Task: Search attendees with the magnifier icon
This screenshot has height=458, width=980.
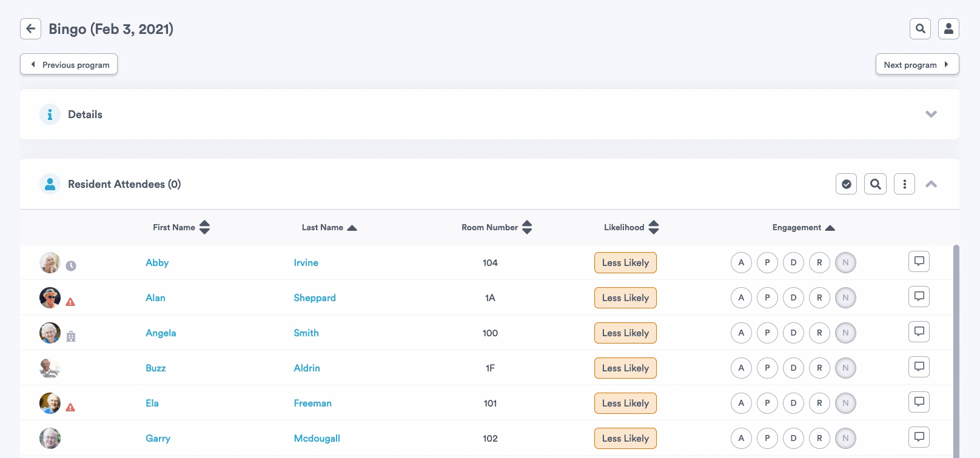Action: click(875, 184)
